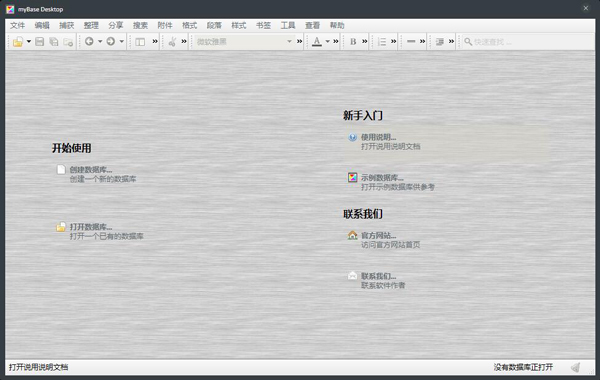Open the 文件 menu
Image resolution: width=600 pixels, height=380 pixels.
pyautogui.click(x=17, y=25)
